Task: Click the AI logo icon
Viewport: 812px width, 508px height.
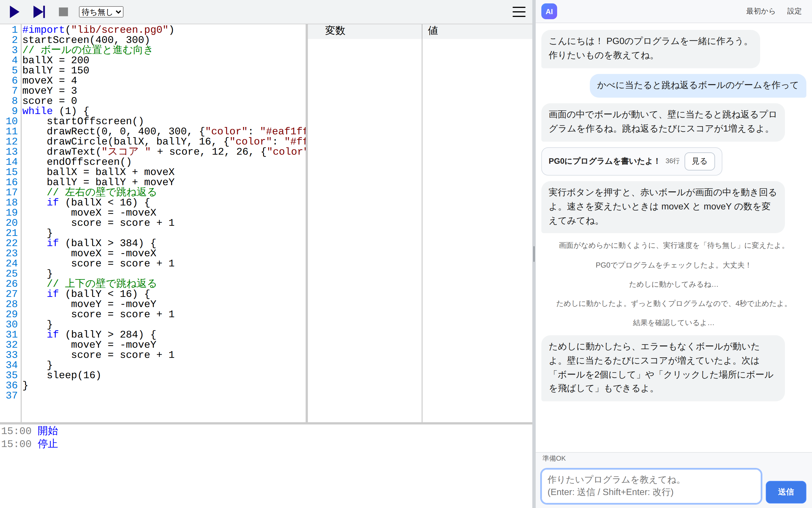Action: [x=549, y=11]
